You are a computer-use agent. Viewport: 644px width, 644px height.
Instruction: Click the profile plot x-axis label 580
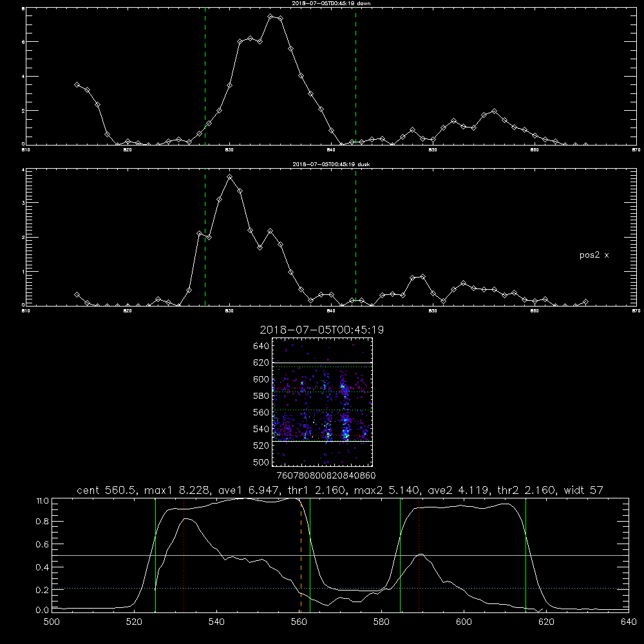click(381, 622)
